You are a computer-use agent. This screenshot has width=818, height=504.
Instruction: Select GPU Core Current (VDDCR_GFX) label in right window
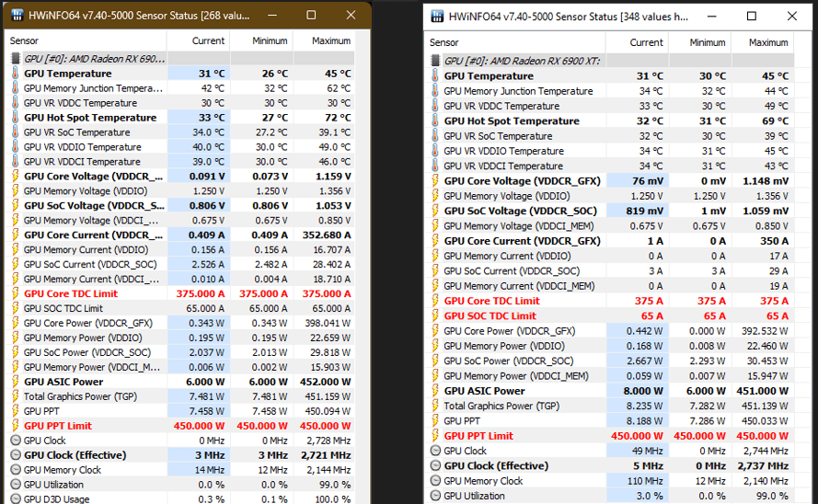point(523,241)
